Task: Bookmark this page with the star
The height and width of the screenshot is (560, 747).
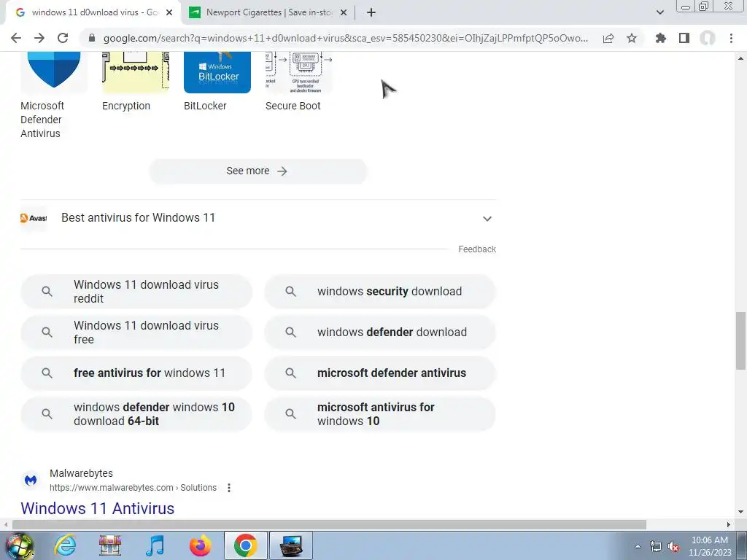Action: coord(632,38)
